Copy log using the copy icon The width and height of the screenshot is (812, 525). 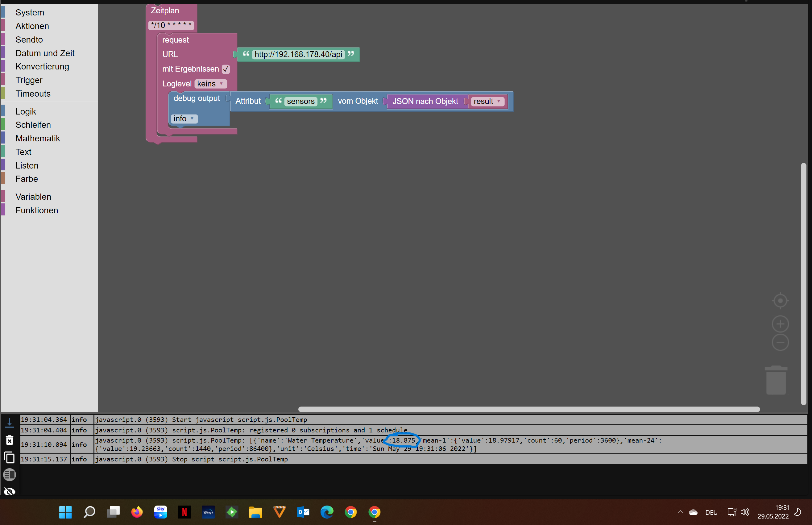(x=10, y=457)
